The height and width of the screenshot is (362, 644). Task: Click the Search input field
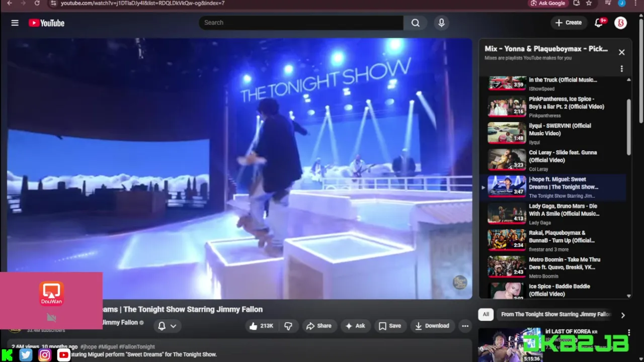pyautogui.click(x=301, y=23)
